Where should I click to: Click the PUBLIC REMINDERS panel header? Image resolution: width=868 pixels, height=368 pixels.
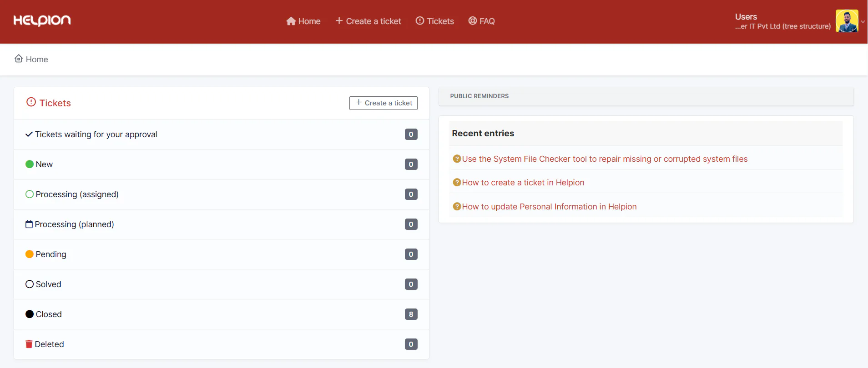pyautogui.click(x=646, y=96)
